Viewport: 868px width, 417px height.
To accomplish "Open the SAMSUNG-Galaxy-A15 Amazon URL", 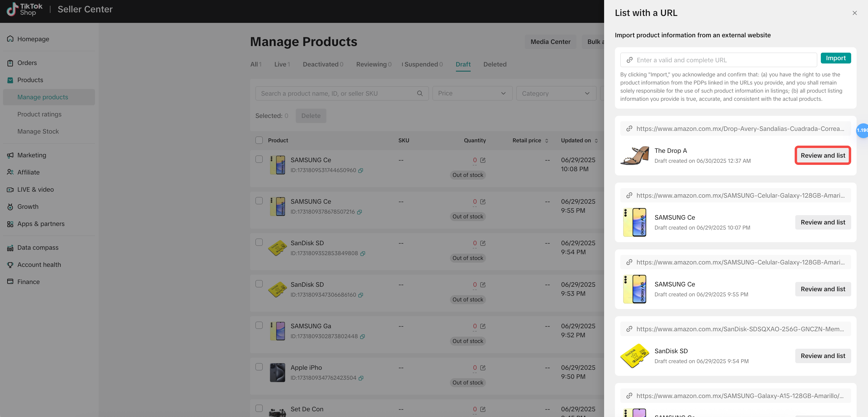I will (x=735, y=396).
